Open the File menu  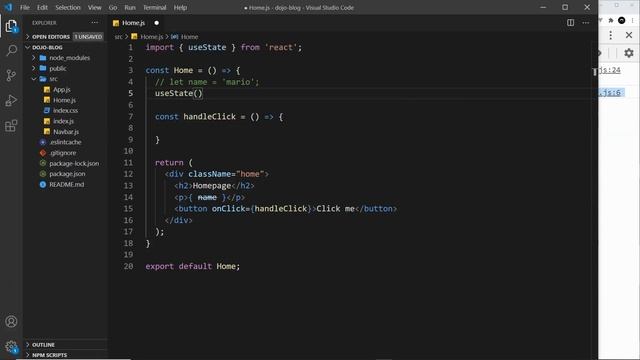[25, 7]
